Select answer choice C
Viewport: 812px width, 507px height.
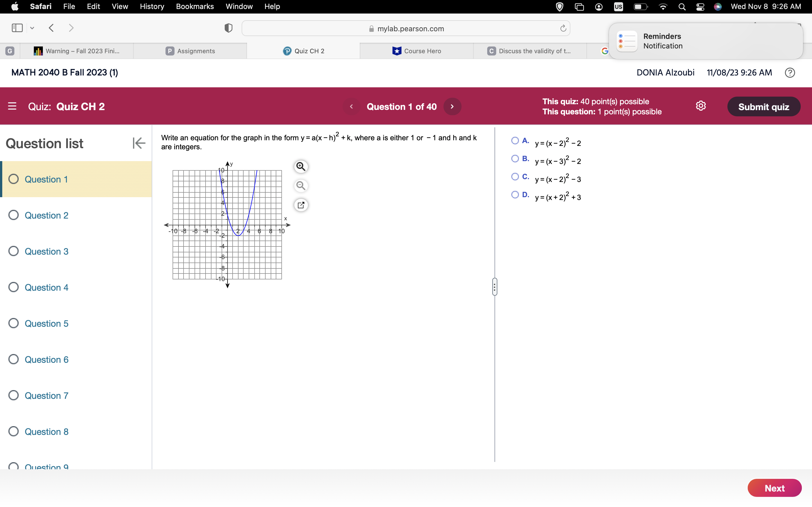tap(515, 177)
